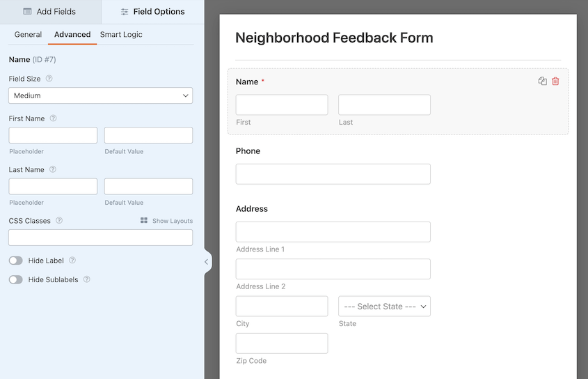
Task: Switch to the Add Fields tab
Action: [x=50, y=12]
